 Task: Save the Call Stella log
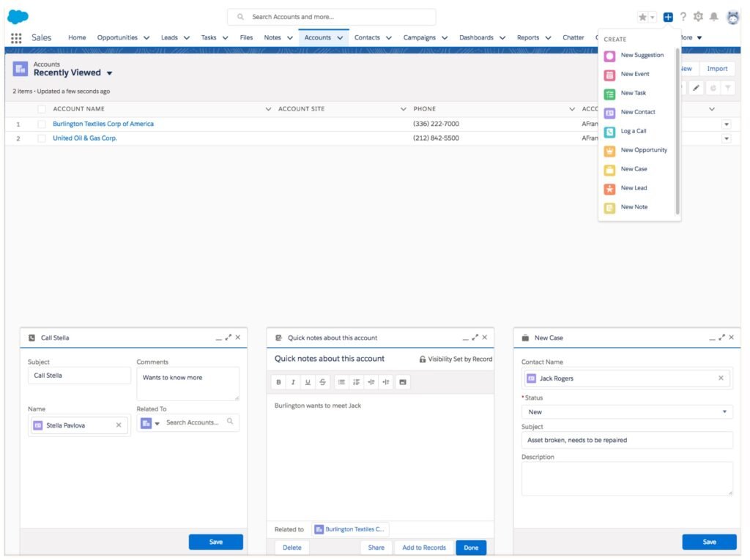tap(216, 542)
